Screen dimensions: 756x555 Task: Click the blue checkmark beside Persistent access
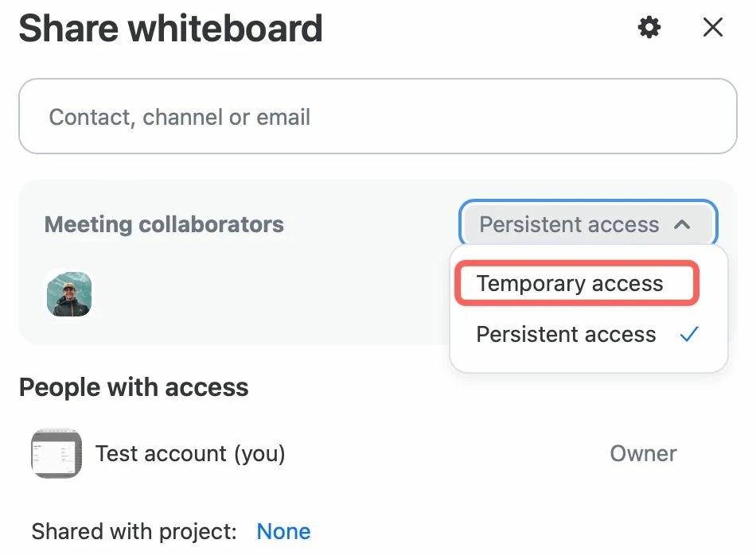coord(689,334)
